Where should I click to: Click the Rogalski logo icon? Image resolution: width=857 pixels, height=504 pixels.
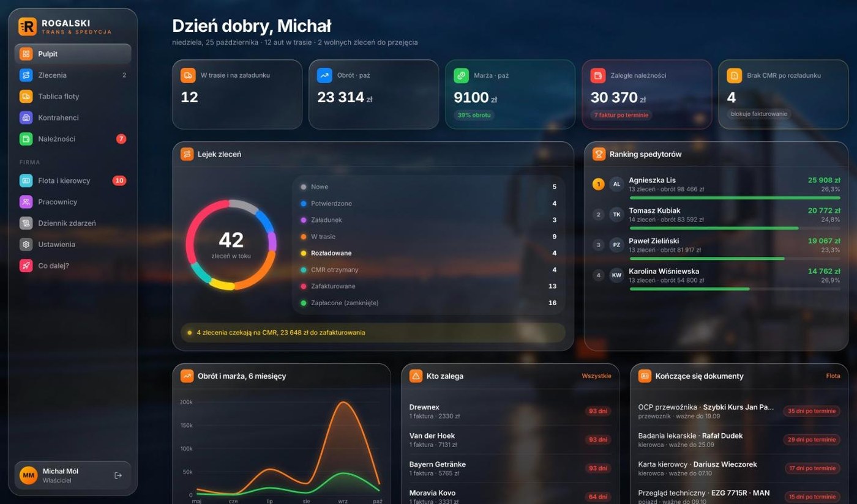(28, 26)
